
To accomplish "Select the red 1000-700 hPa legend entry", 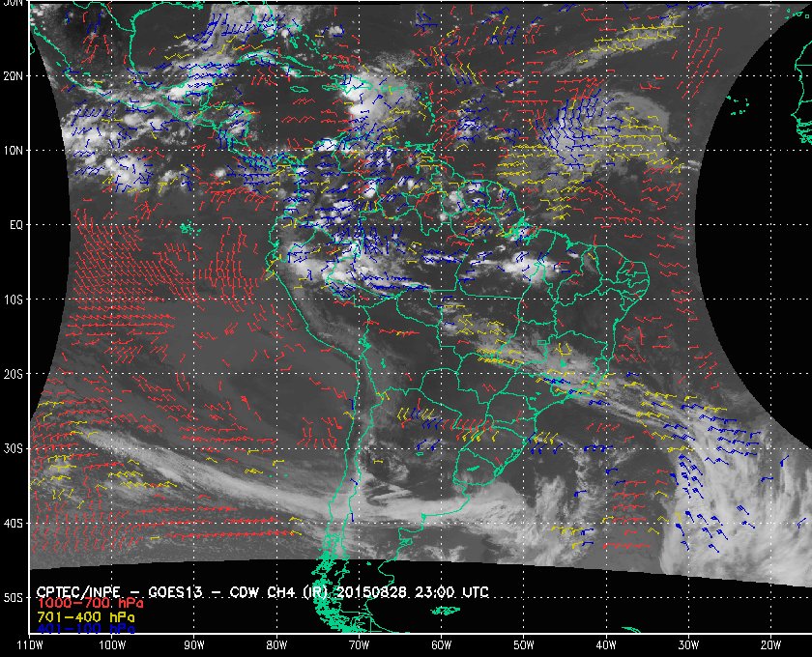I will pyautogui.click(x=90, y=603).
